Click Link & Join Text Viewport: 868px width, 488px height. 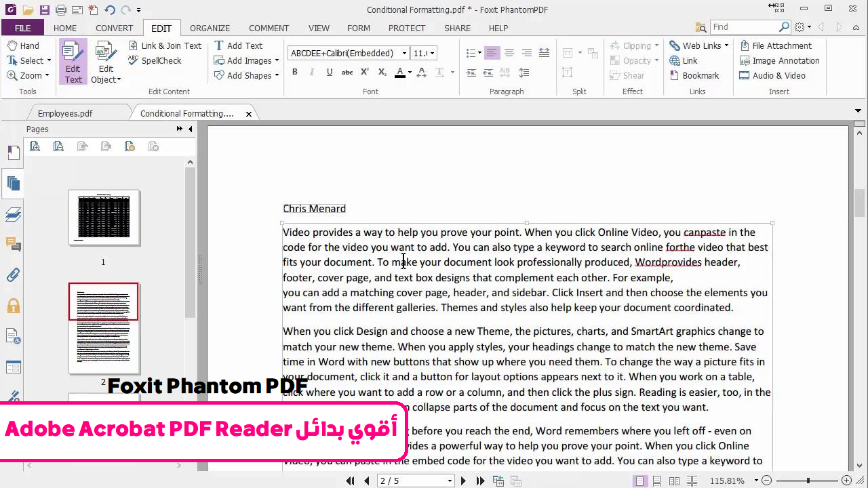click(x=165, y=45)
